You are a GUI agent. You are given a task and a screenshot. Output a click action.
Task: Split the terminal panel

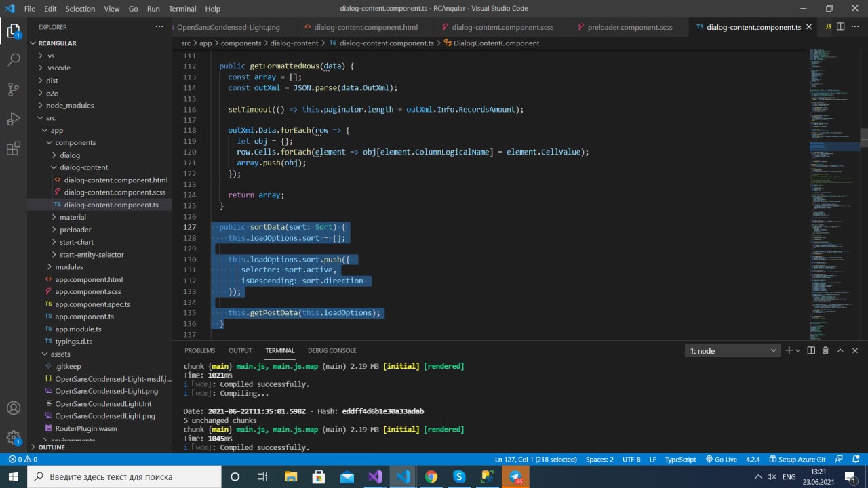click(811, 350)
